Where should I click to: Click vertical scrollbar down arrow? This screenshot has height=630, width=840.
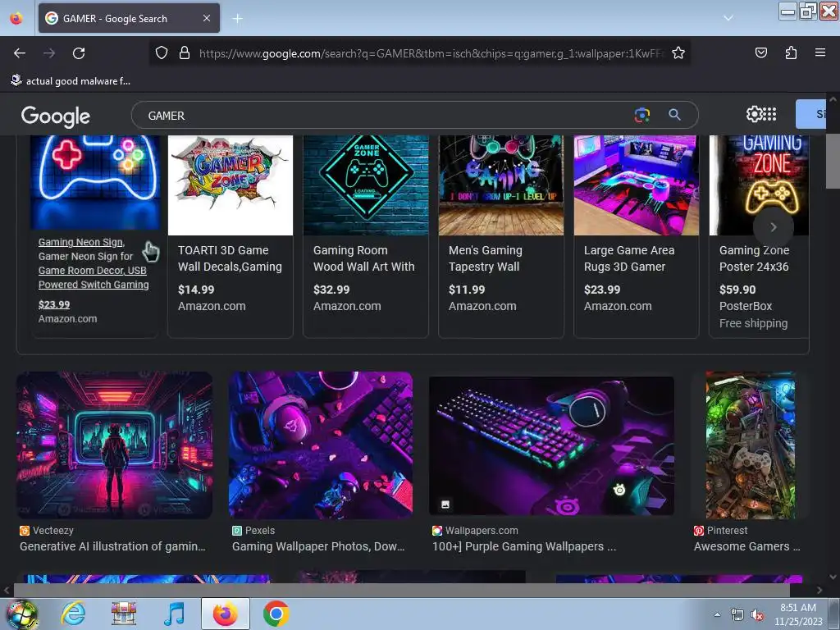(x=833, y=577)
